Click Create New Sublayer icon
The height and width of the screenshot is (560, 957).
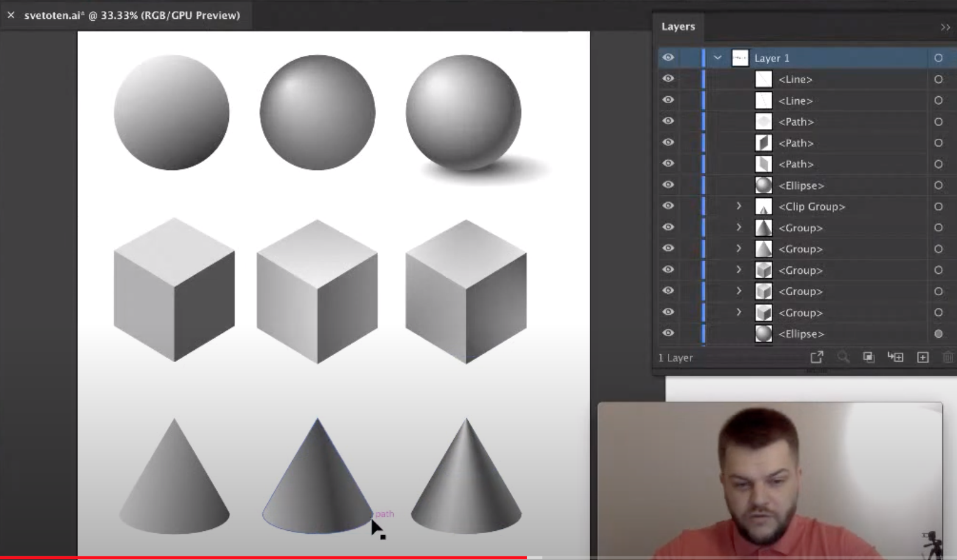click(x=896, y=357)
